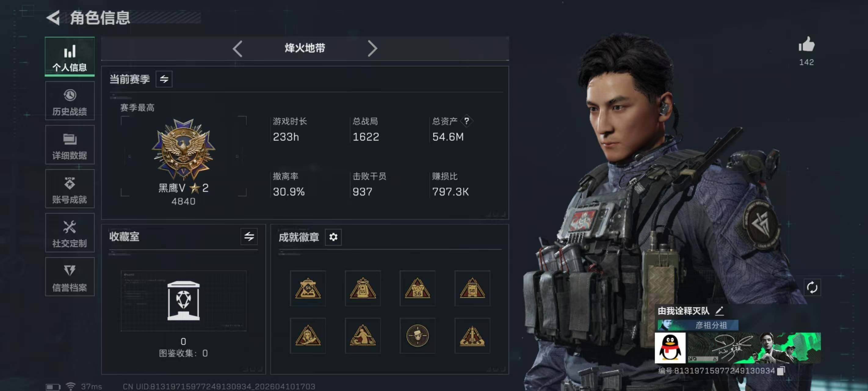This screenshot has width=868, height=391.
Task: Open the 历史战绩 tab
Action: point(70,101)
